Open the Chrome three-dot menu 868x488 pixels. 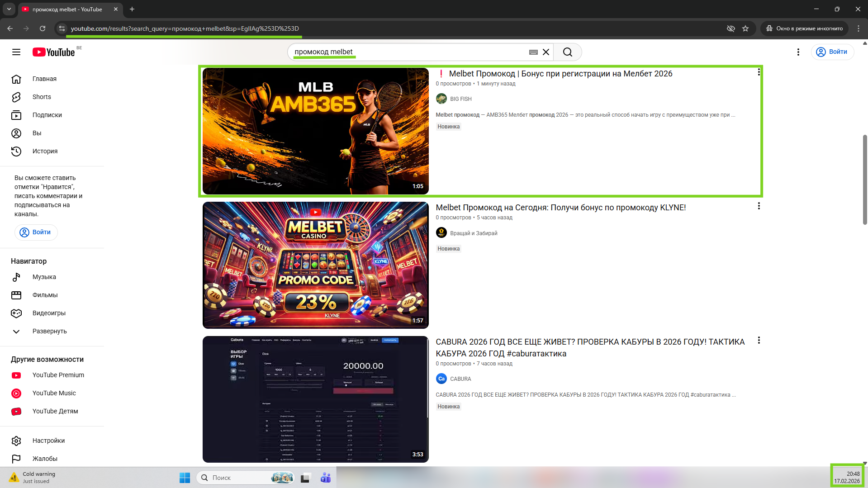pos(859,28)
